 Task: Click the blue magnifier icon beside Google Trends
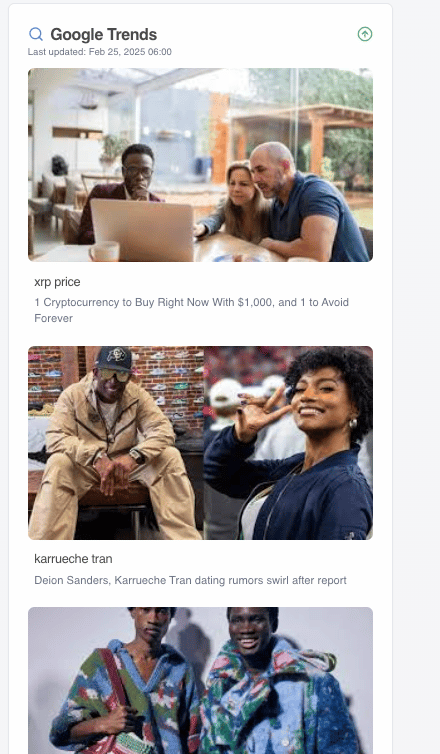point(36,34)
